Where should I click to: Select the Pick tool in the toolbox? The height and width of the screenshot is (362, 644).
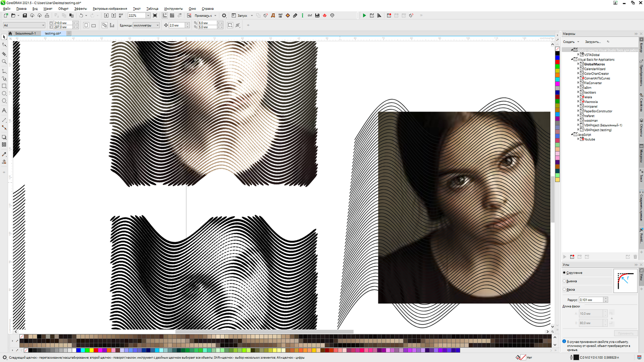coord(4,37)
